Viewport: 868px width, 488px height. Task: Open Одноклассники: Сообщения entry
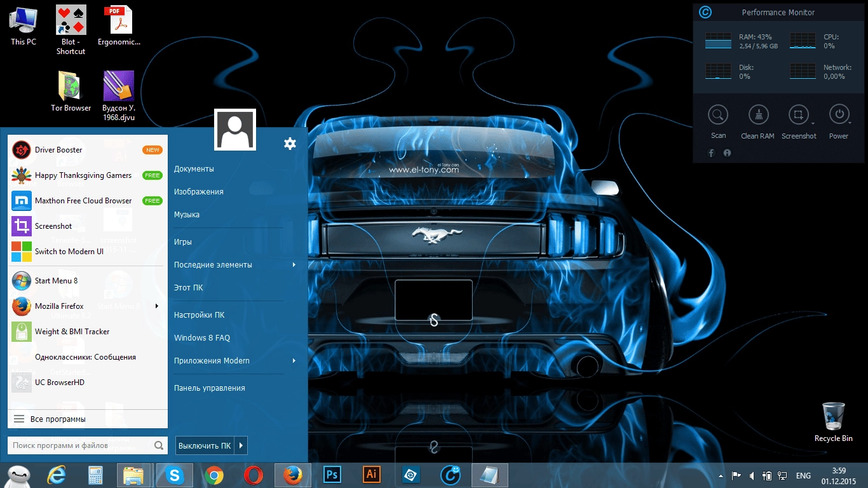click(88, 357)
